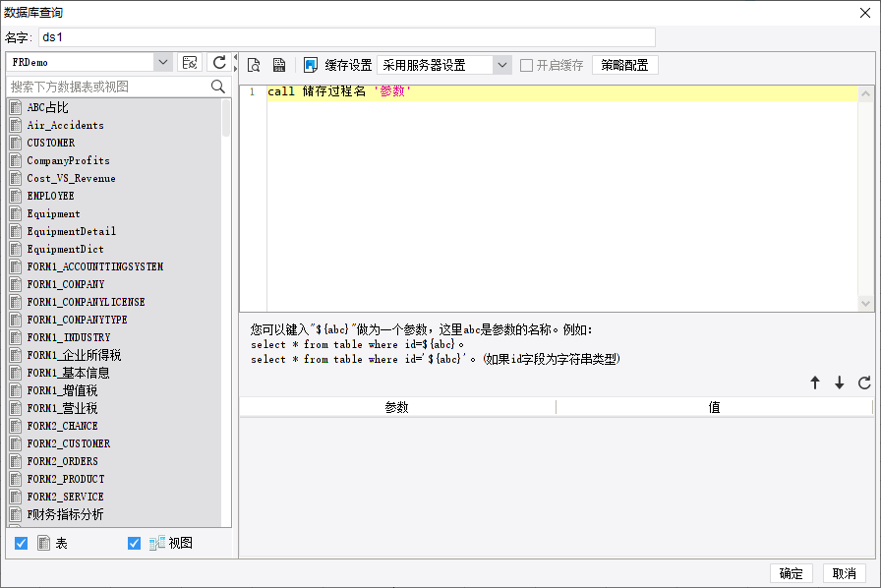Screen dimensions: 881x588
Task: Click the table icon of CUSTOMER row
Action: pyautogui.click(x=16, y=143)
